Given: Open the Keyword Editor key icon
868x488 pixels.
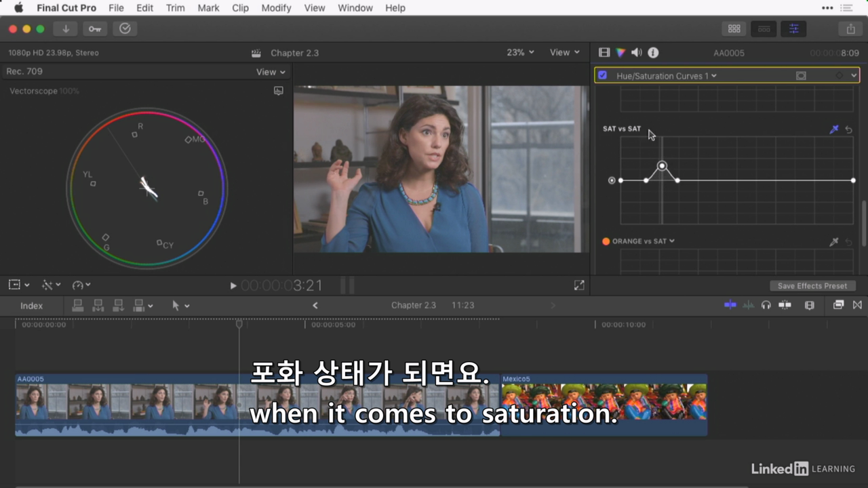Looking at the screenshot, I should tap(95, 28).
